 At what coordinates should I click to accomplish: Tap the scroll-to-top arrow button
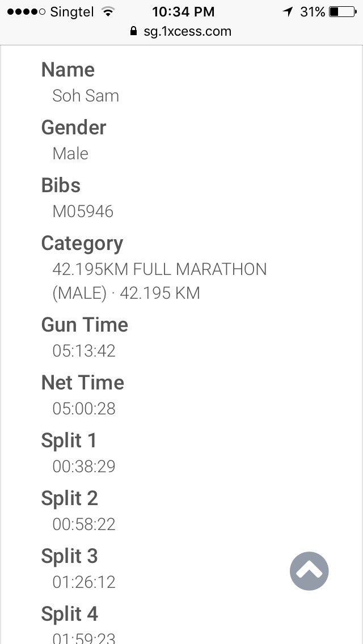[x=309, y=571]
